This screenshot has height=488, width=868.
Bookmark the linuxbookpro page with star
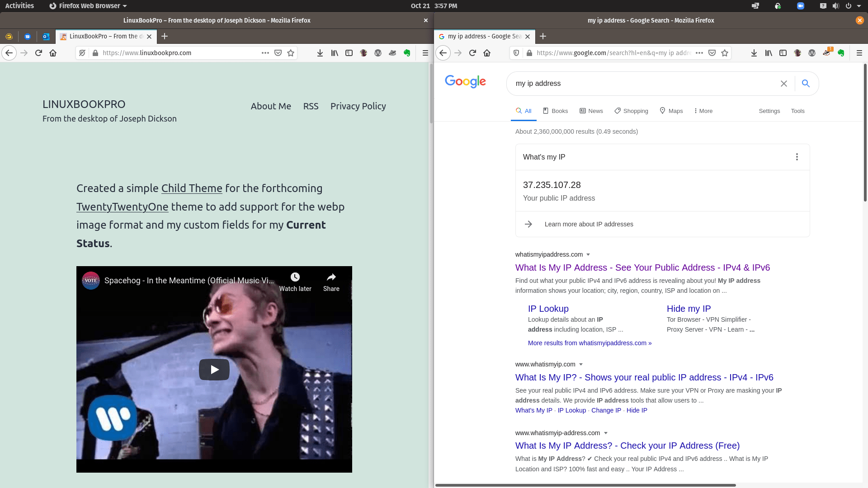pos(291,53)
